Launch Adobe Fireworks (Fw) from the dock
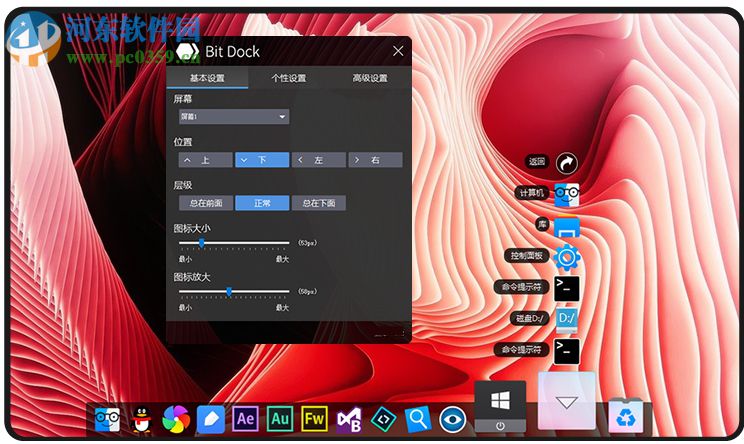This screenshot has width=744, height=444. click(314, 419)
